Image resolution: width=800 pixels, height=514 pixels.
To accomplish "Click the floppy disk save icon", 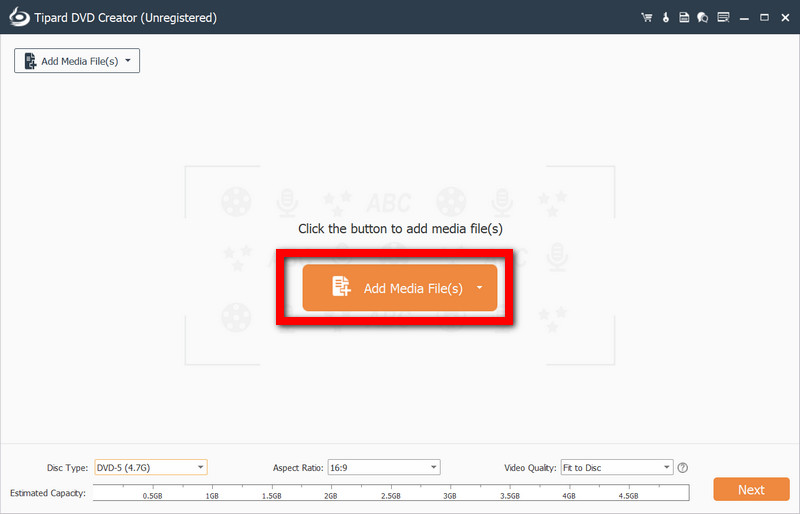I will pos(684,17).
